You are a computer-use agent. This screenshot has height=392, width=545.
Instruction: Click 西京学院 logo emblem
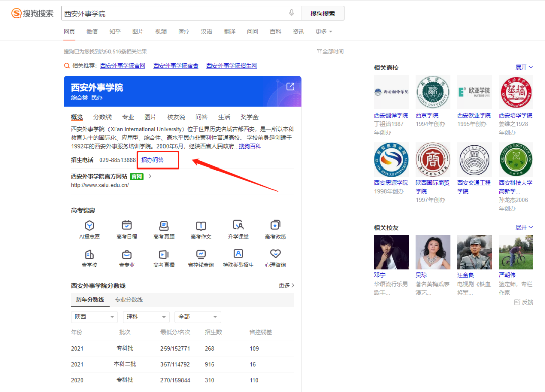(x=433, y=92)
